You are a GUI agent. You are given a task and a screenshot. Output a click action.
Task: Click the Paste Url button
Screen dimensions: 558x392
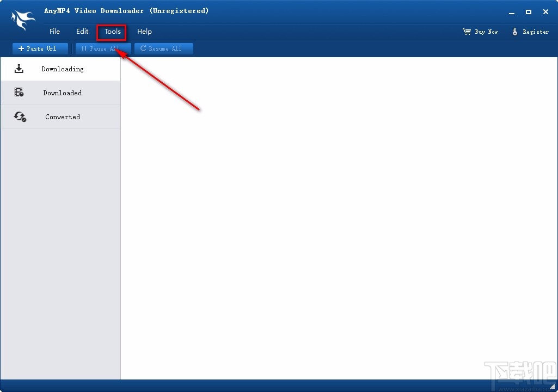point(40,48)
